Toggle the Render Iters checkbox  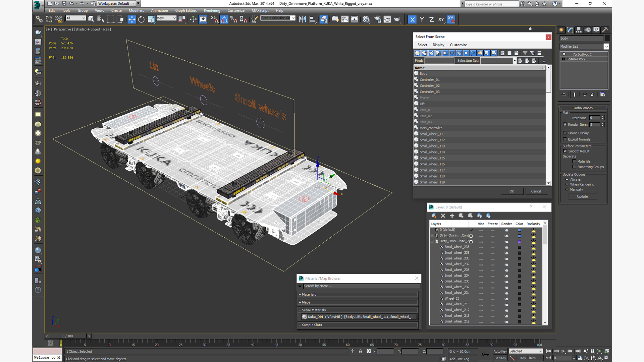click(x=565, y=125)
